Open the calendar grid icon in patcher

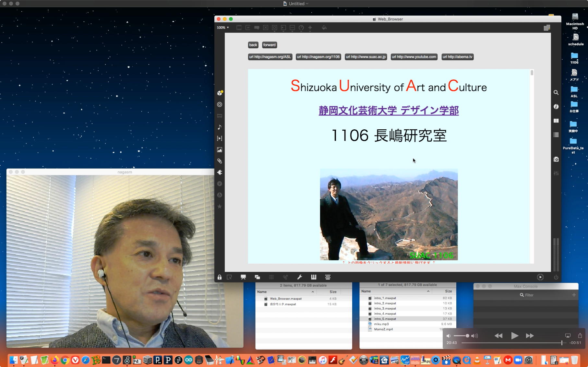click(x=547, y=28)
